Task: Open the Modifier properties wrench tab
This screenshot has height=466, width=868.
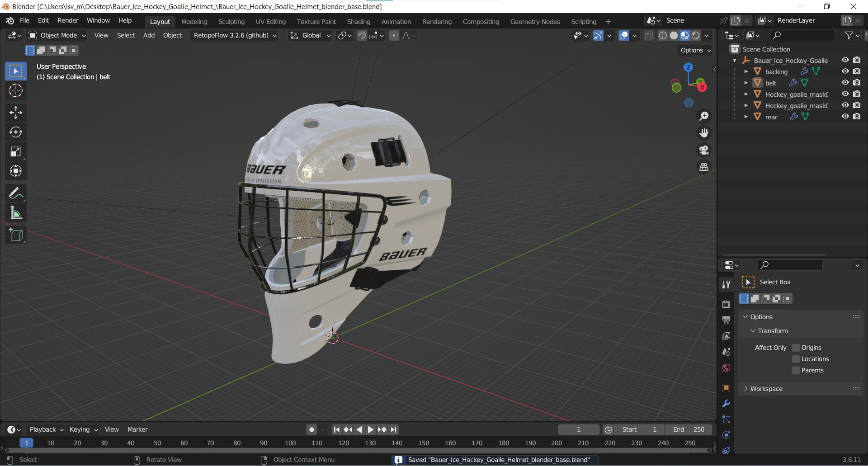Action: [726, 404]
